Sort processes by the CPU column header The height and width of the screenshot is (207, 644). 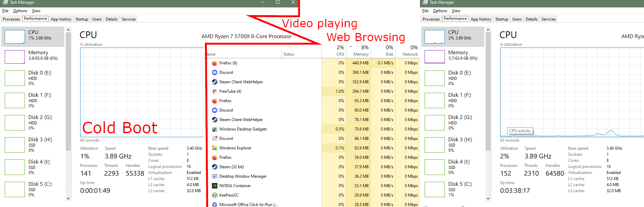click(x=334, y=51)
